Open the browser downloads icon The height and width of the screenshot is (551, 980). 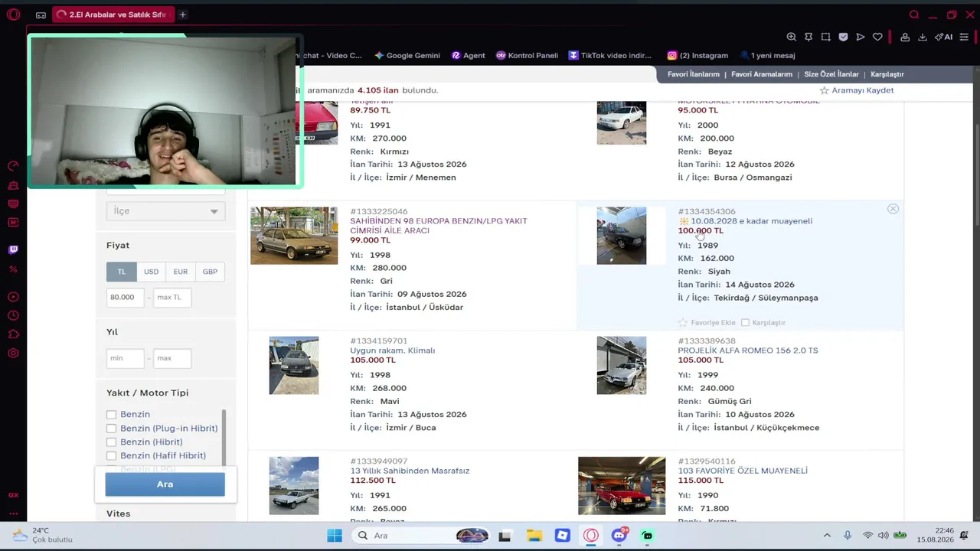(x=923, y=37)
